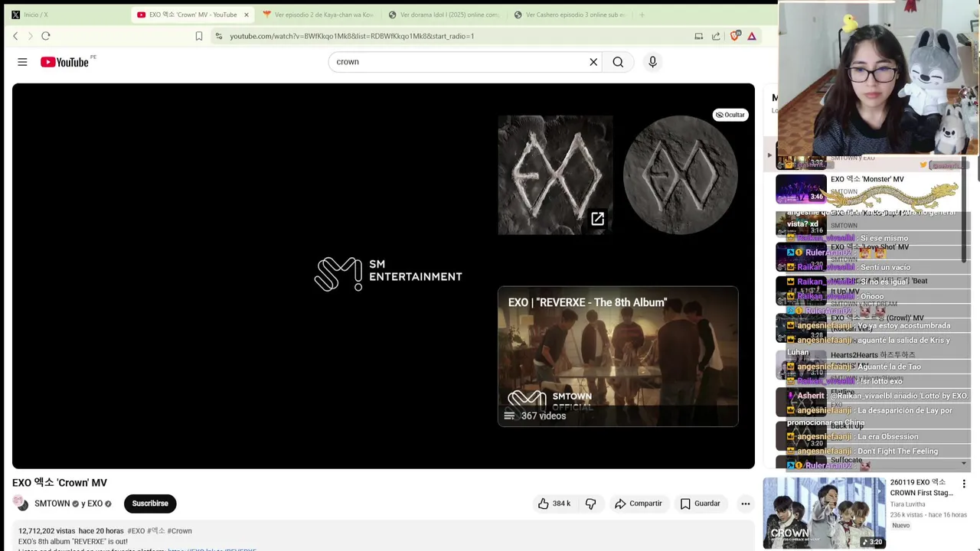
Task: Open the EXO channel name link
Action: click(95, 504)
